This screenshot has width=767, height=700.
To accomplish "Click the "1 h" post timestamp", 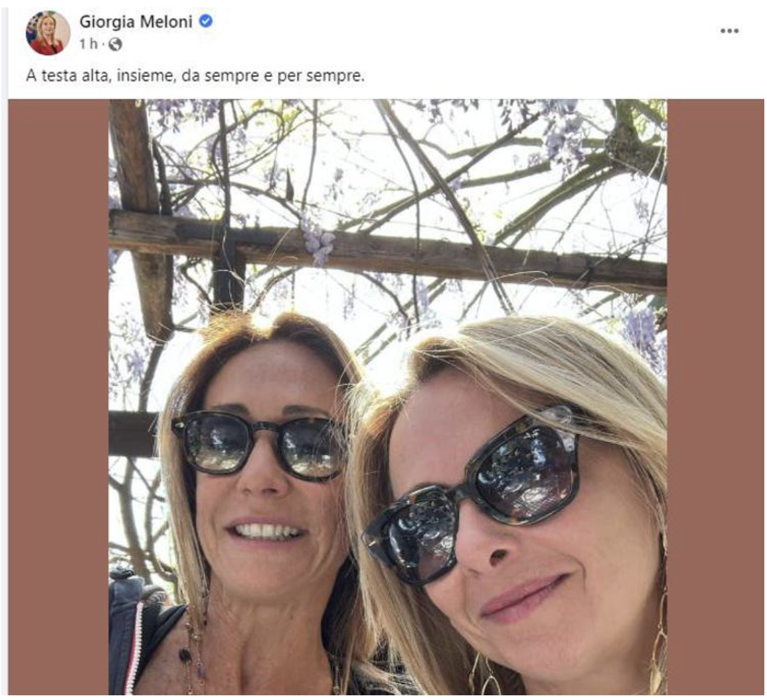I will click(89, 44).
